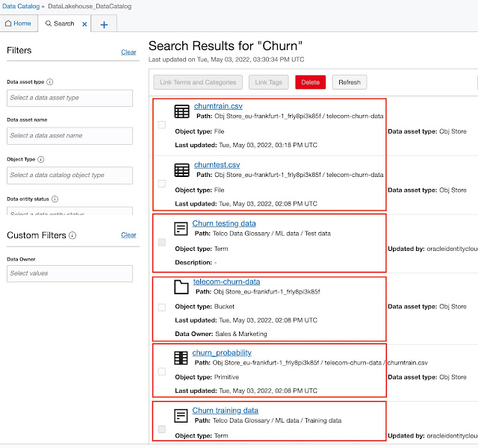The width and height of the screenshot is (478, 448).
Task: Open the data catalog object type dropdown
Action: [x=69, y=175]
